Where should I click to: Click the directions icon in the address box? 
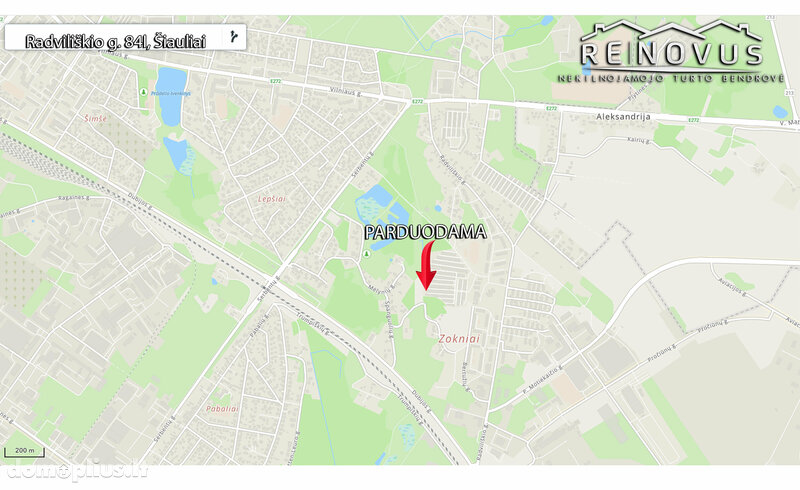pyautogui.click(x=234, y=36)
